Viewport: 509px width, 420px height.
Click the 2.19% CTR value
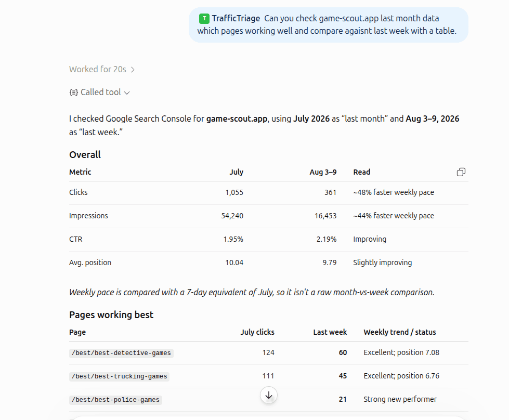[x=327, y=239]
